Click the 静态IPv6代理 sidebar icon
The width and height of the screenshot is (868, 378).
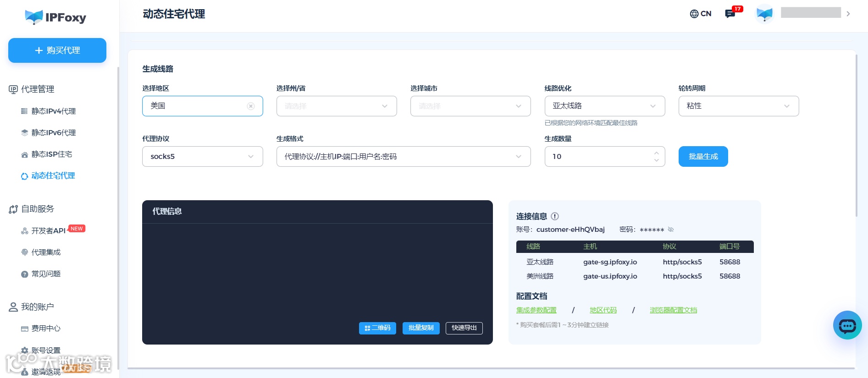point(24,133)
